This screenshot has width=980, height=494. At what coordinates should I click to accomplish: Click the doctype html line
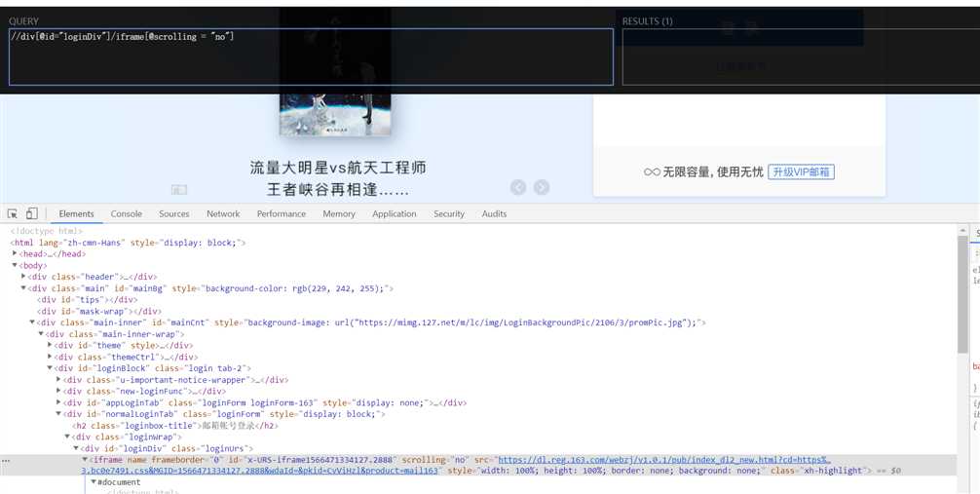point(46,231)
